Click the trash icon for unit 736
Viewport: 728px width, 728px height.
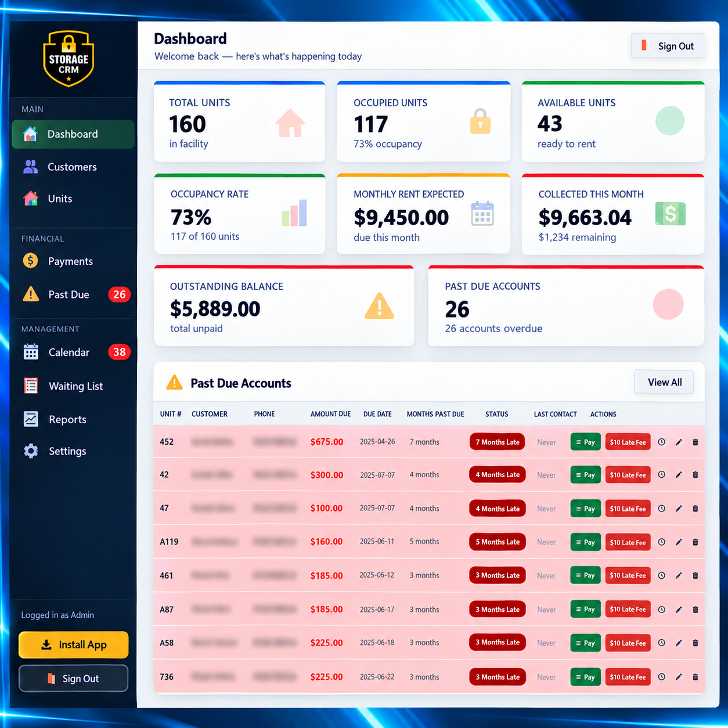click(695, 677)
